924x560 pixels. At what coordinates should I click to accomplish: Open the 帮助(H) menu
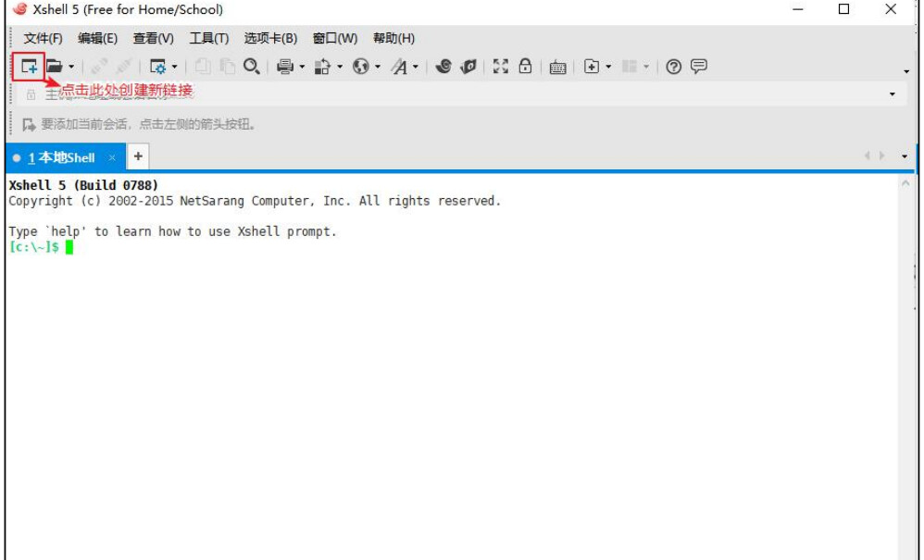pyautogui.click(x=393, y=38)
